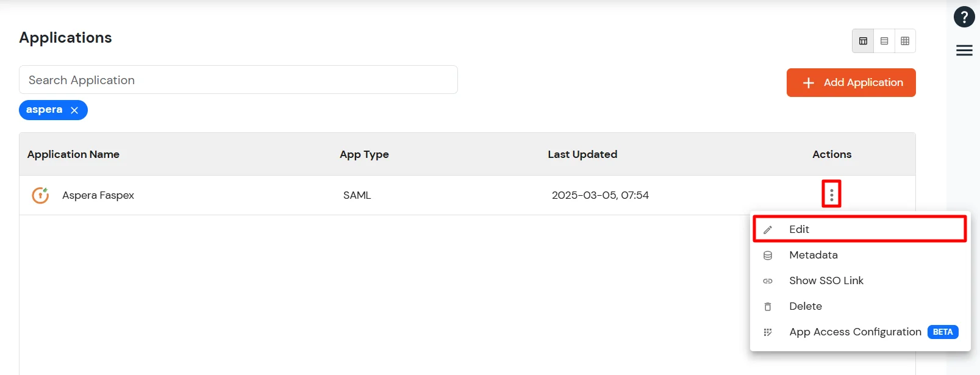Switch to the grid view icon
This screenshot has height=375, width=980.
click(x=905, y=41)
